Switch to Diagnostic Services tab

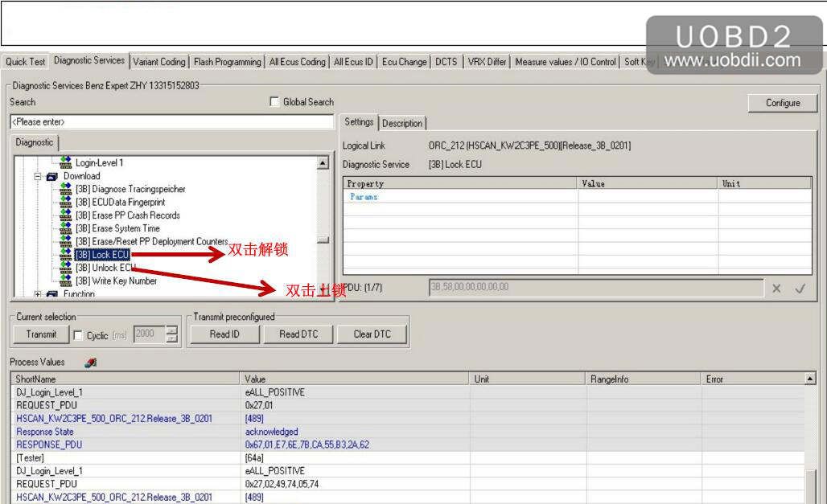click(89, 60)
